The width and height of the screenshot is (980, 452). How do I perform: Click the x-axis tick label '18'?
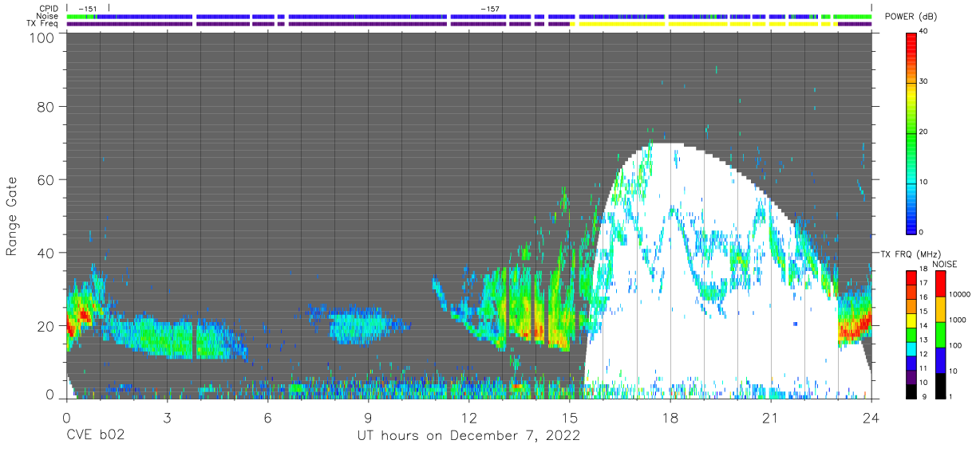coord(670,417)
